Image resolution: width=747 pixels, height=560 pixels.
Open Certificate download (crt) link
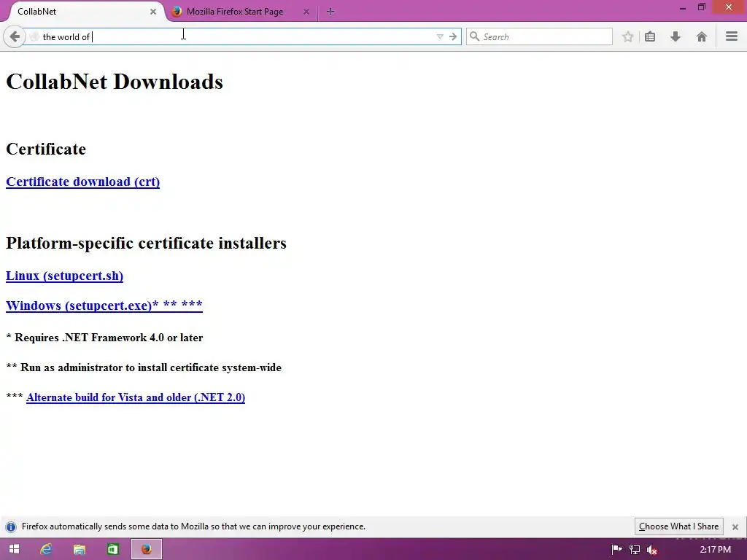(83, 182)
